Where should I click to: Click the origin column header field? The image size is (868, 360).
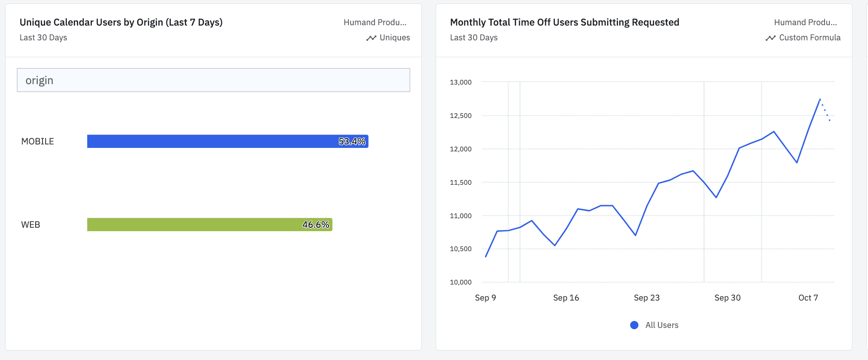tap(213, 80)
